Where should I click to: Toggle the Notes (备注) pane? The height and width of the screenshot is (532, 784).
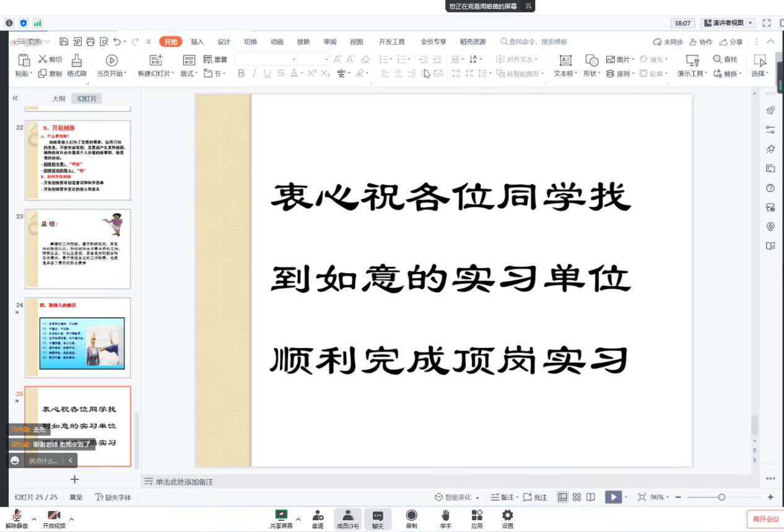502,497
